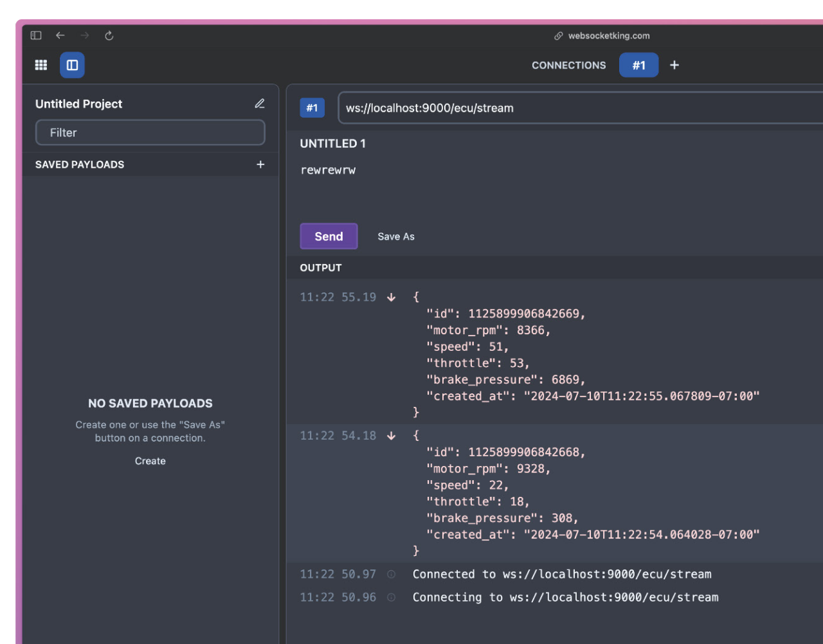Click the browser sidebar icon in the toolbar

35,35
